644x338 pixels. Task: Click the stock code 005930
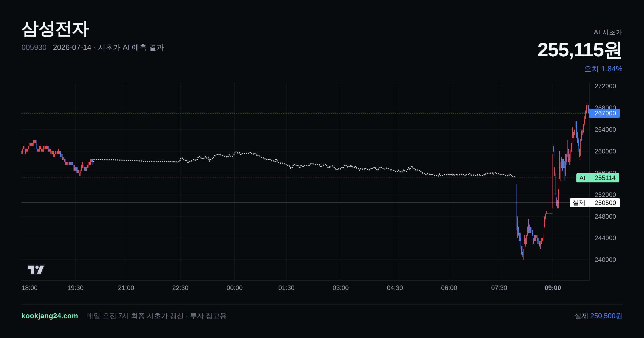click(34, 47)
